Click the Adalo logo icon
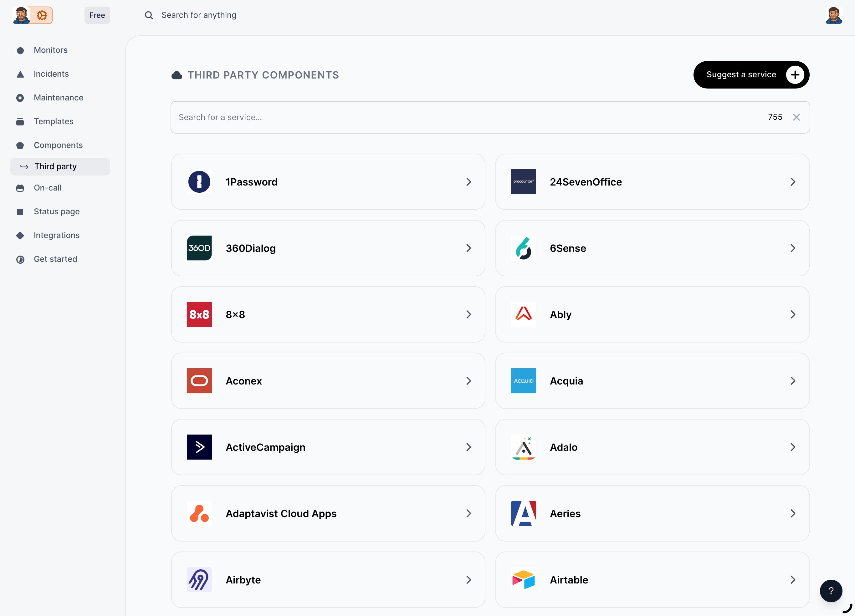This screenshot has height=616, width=855. (x=523, y=447)
